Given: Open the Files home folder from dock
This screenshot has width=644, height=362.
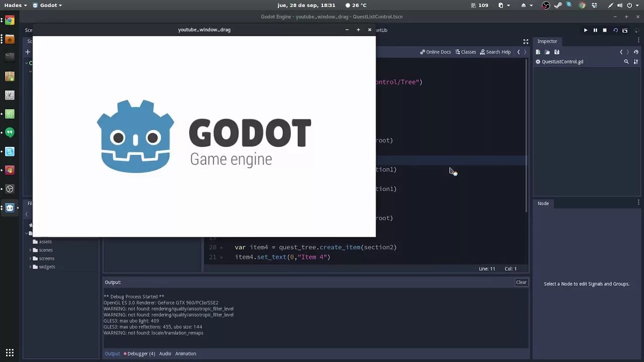Looking at the screenshot, I should pyautogui.click(x=10, y=39).
